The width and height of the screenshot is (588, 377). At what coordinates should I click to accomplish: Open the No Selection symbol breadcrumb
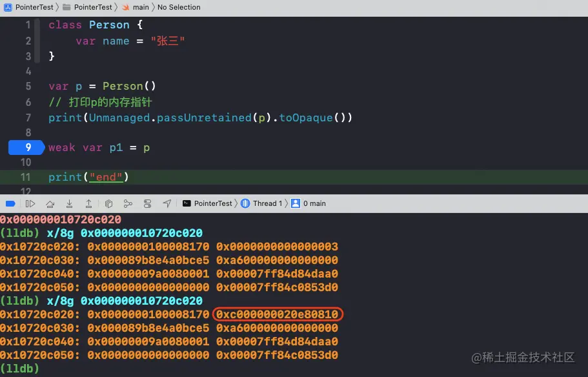tap(179, 7)
